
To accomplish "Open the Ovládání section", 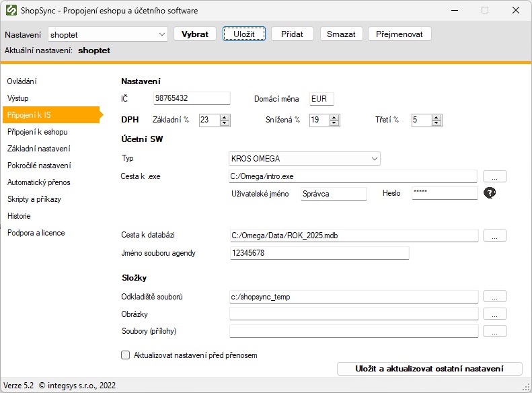I will [22, 81].
